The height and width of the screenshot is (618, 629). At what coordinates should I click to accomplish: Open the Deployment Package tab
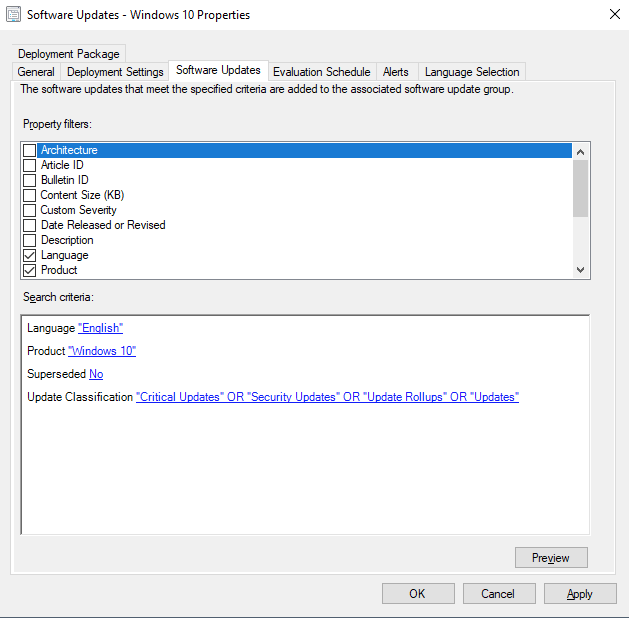tap(69, 54)
